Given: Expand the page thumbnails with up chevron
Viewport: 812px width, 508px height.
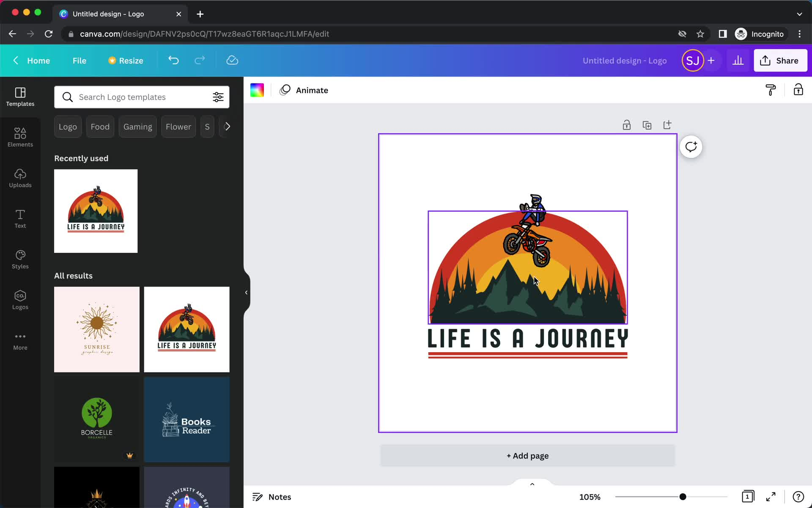Looking at the screenshot, I should (532, 484).
